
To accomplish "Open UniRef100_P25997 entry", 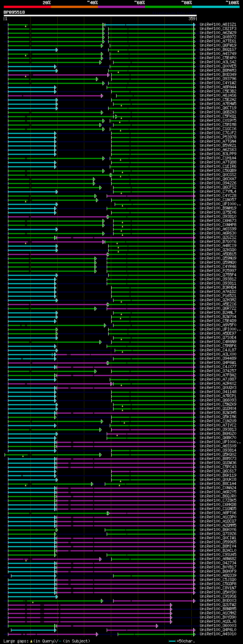I will [218, 271].
